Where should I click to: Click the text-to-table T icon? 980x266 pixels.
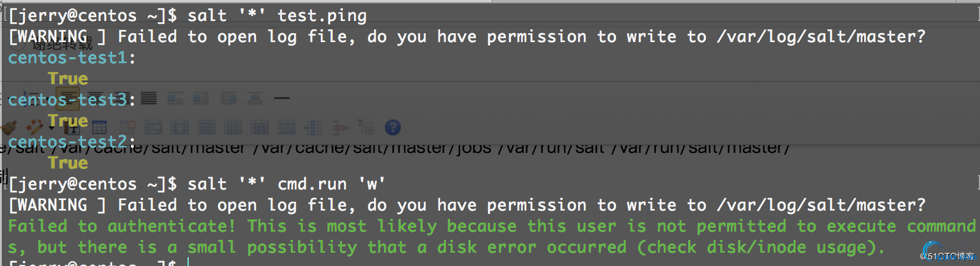pyautogui.click(x=366, y=127)
